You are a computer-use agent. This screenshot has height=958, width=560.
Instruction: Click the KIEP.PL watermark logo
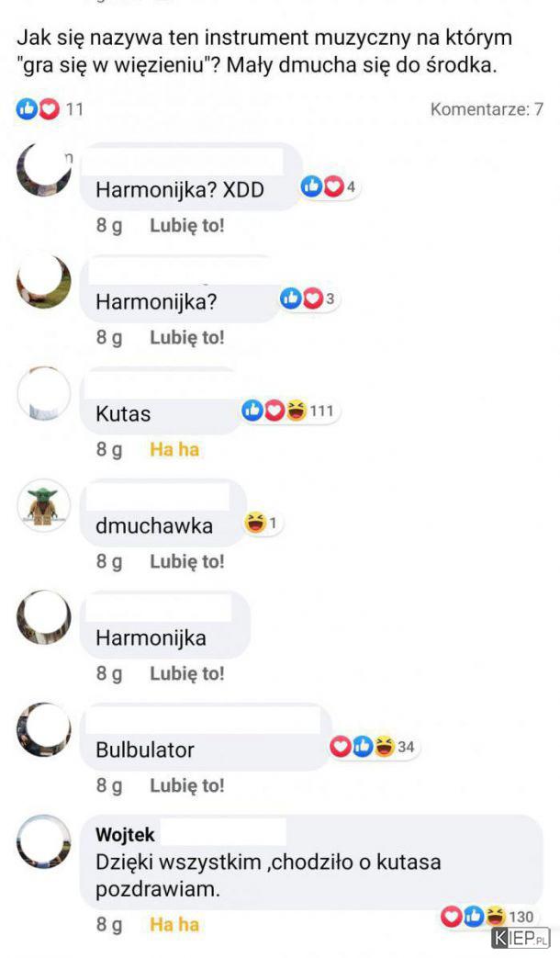click(x=521, y=938)
